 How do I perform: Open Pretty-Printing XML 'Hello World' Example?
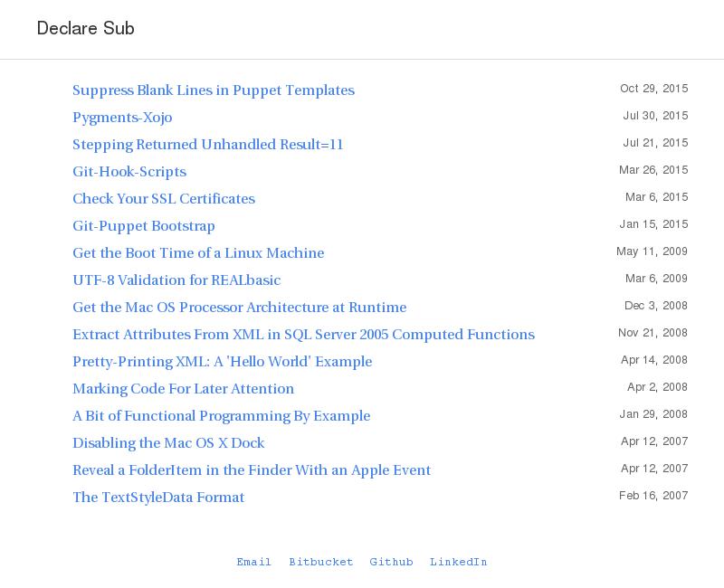pyautogui.click(x=222, y=362)
